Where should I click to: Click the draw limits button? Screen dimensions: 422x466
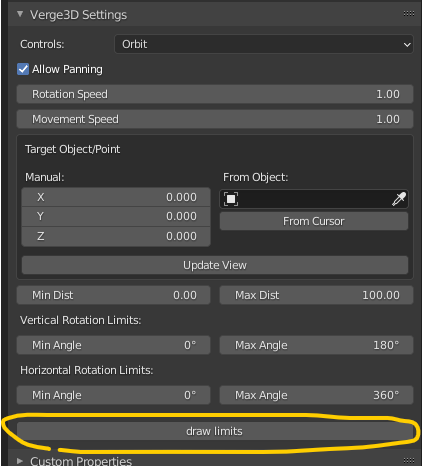pyautogui.click(x=215, y=431)
